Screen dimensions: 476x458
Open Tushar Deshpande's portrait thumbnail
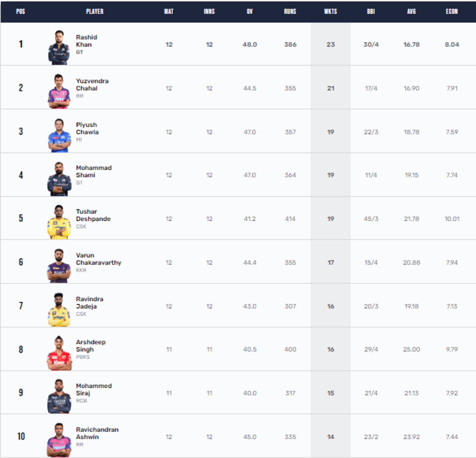[x=59, y=222]
